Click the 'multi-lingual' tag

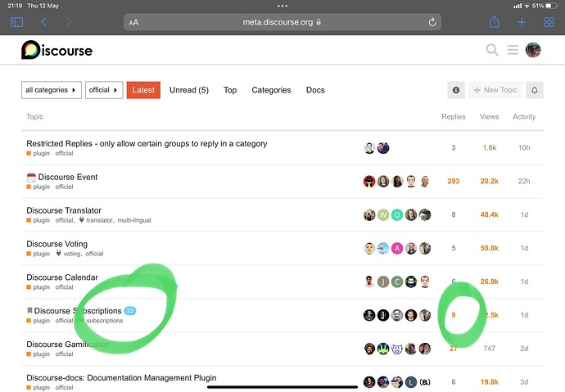(134, 220)
